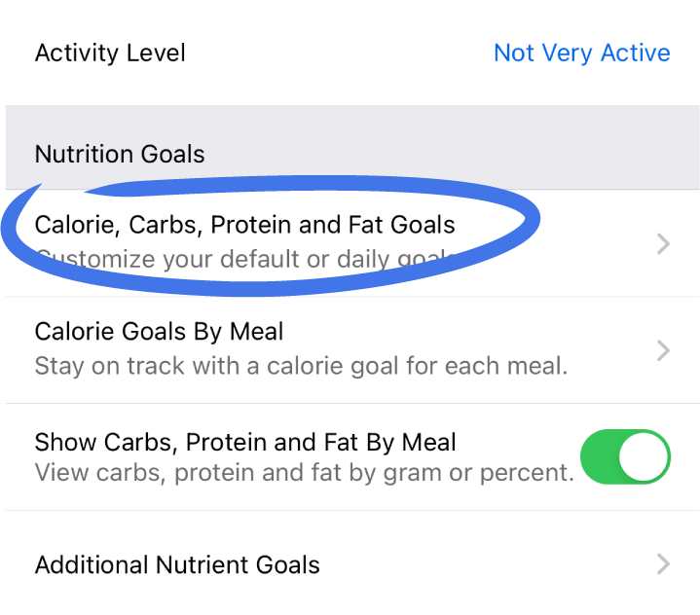Image resolution: width=700 pixels, height=615 pixels.
Task: Toggle Show Carbs, Protein and Fat By Meal switch
Action: coord(625,457)
